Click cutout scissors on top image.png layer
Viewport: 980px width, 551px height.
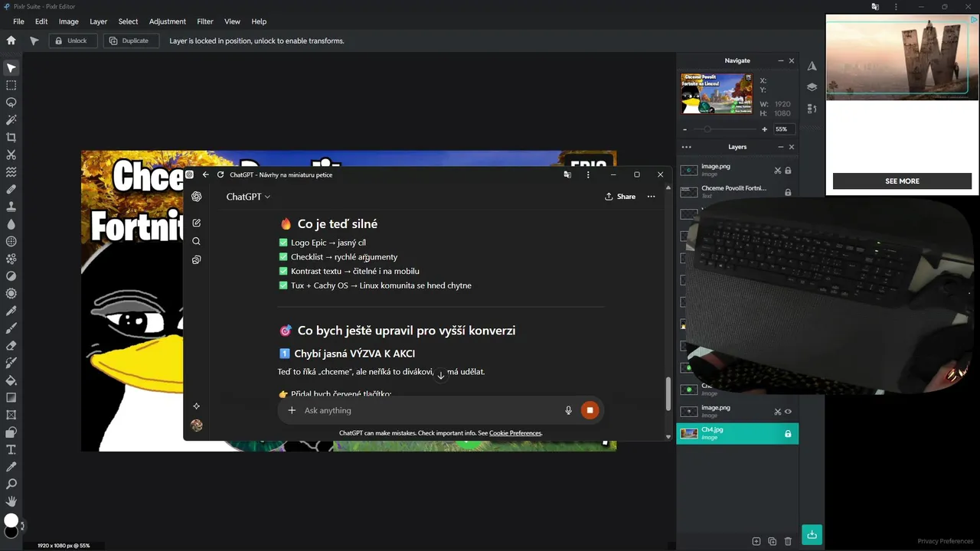click(777, 170)
